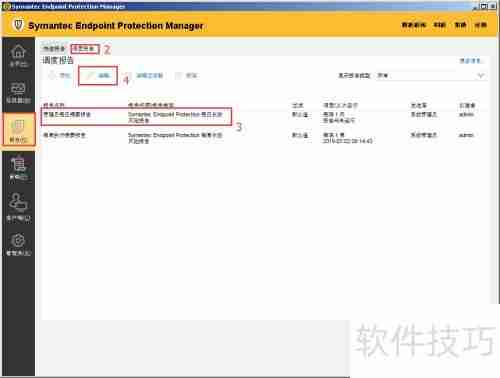Viewport: 500px width, 378px height.
Task: Click the Edit report toolbar button
Action: coord(98,76)
